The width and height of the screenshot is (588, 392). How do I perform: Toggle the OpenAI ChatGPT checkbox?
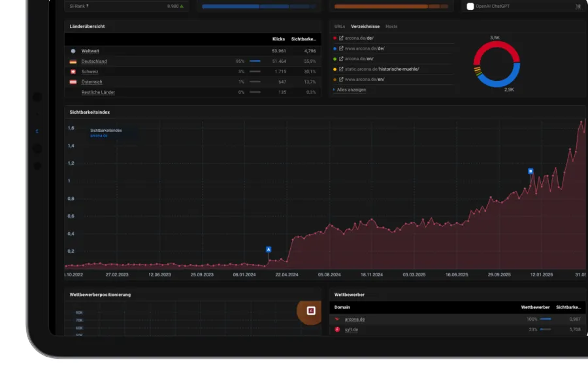470,7
